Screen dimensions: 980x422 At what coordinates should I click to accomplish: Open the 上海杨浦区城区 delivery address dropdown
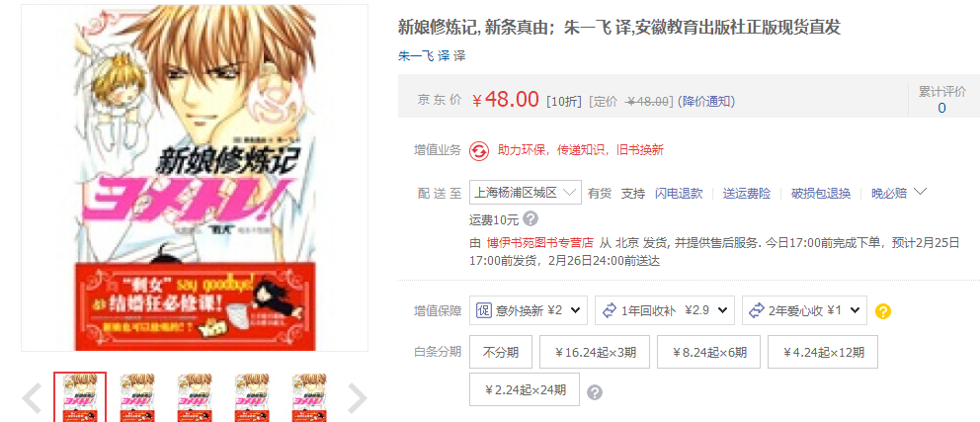[526, 193]
